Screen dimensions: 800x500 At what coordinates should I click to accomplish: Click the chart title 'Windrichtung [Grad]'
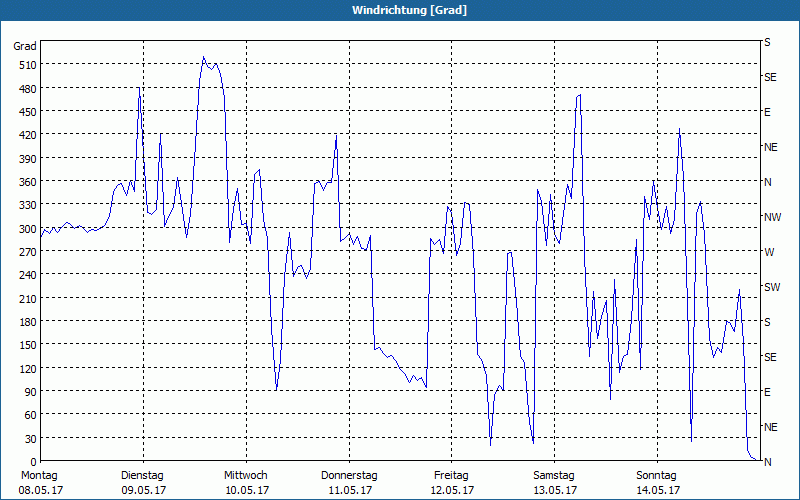pyautogui.click(x=409, y=10)
